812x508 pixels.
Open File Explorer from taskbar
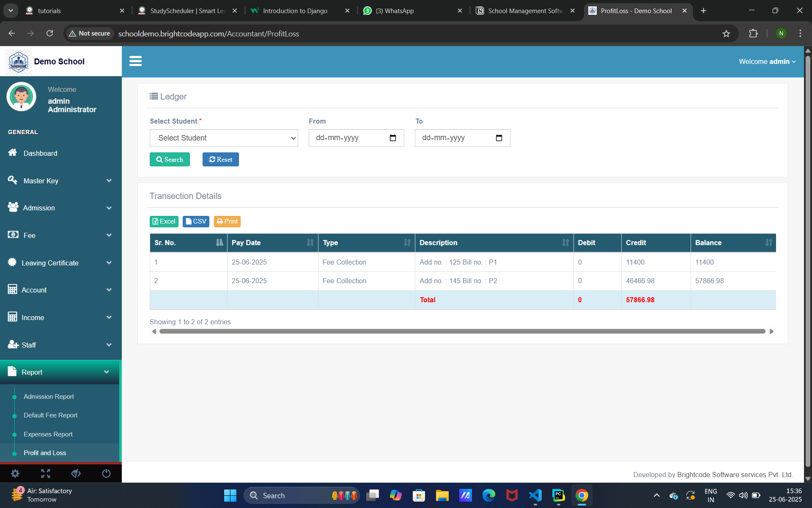click(442, 495)
